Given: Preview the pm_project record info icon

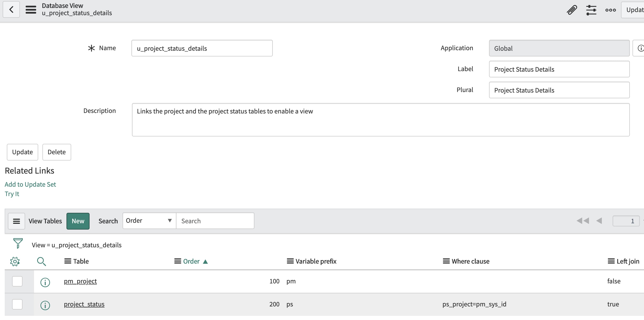Looking at the screenshot, I should (x=45, y=282).
